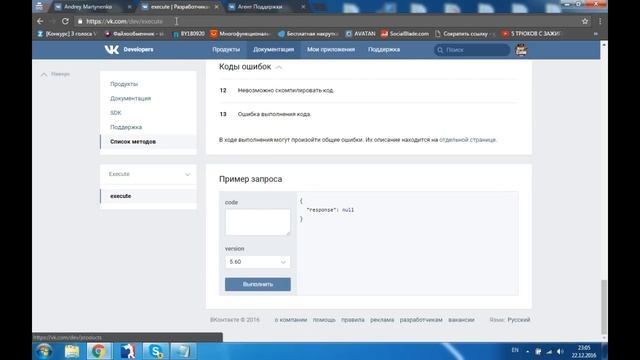Open the 'помощь' footer link
This screenshot has height=360, width=640.
point(324,320)
